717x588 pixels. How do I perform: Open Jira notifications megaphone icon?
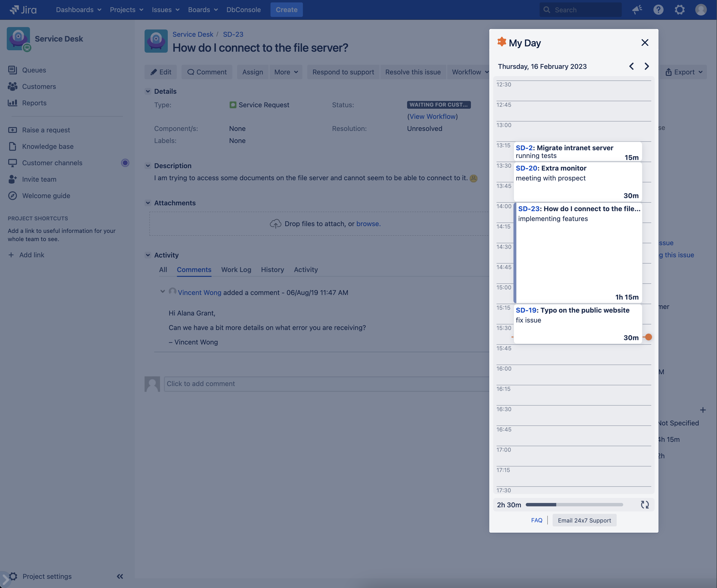[637, 10]
